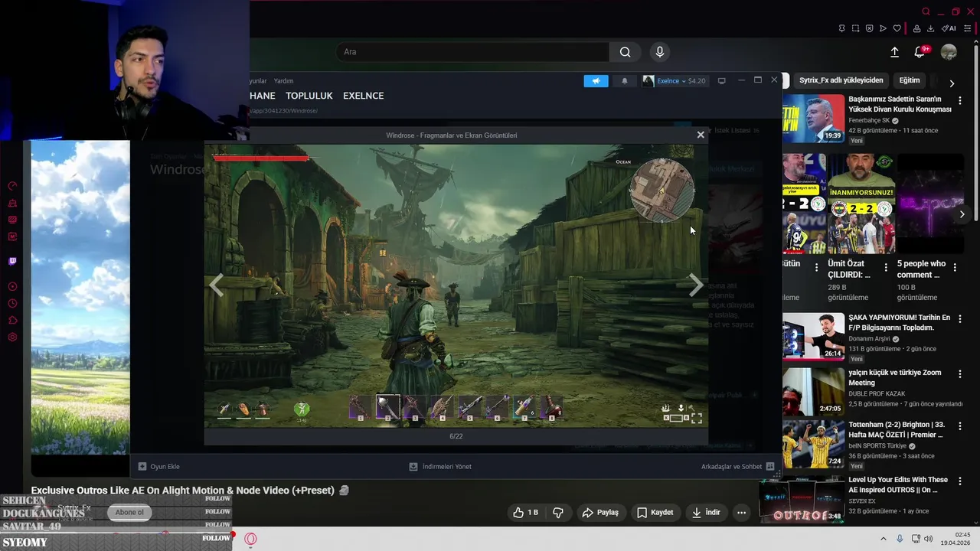Like the video with 1 B likes
Viewport: 980px width, 551px height.
tap(525, 512)
